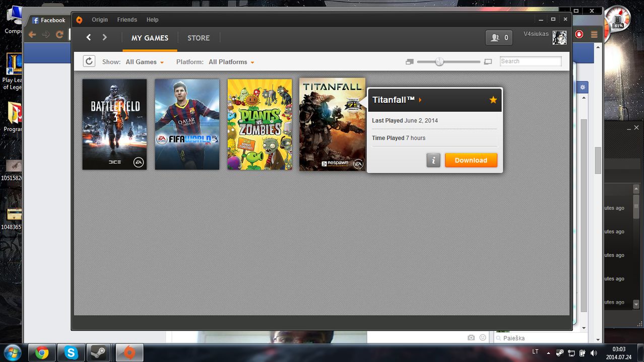644x362 pixels.
Task: Click the Origin logo icon in title bar
Action: point(79,20)
